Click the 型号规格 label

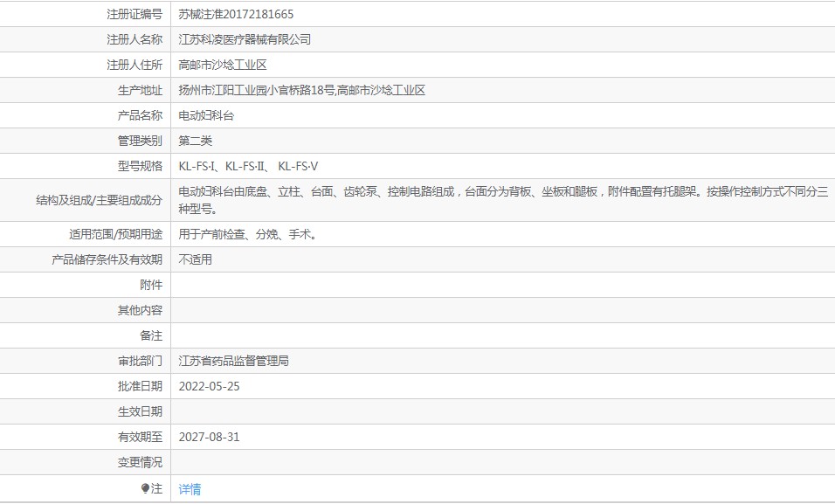coord(140,166)
